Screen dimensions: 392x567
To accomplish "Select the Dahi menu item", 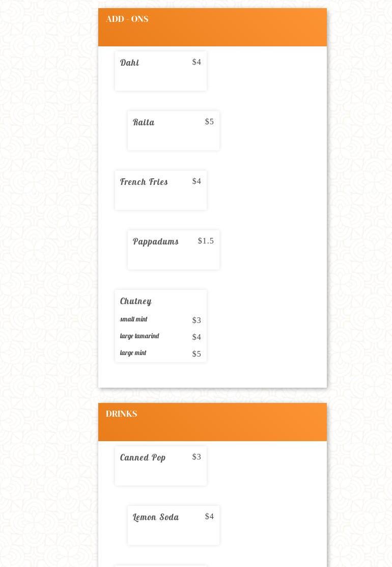I will tap(130, 63).
